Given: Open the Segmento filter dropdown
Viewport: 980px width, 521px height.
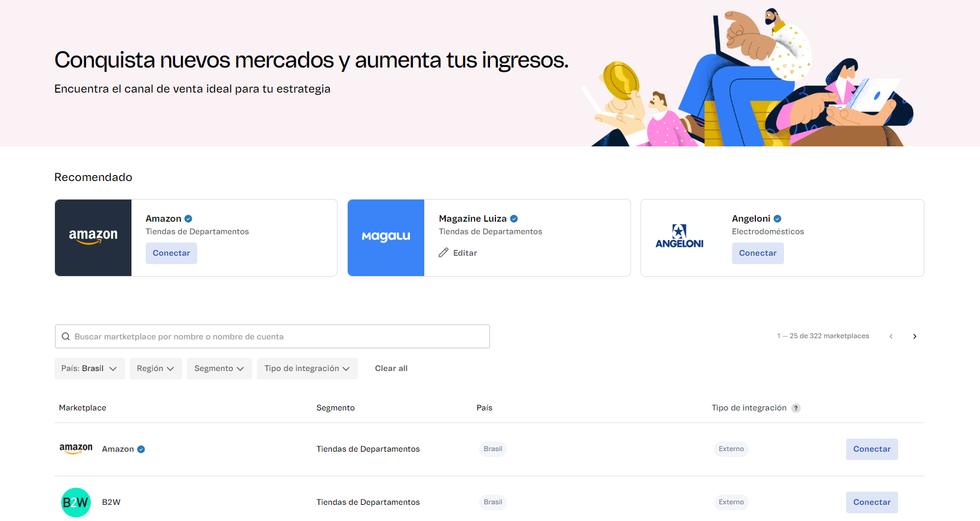Looking at the screenshot, I should [x=219, y=369].
